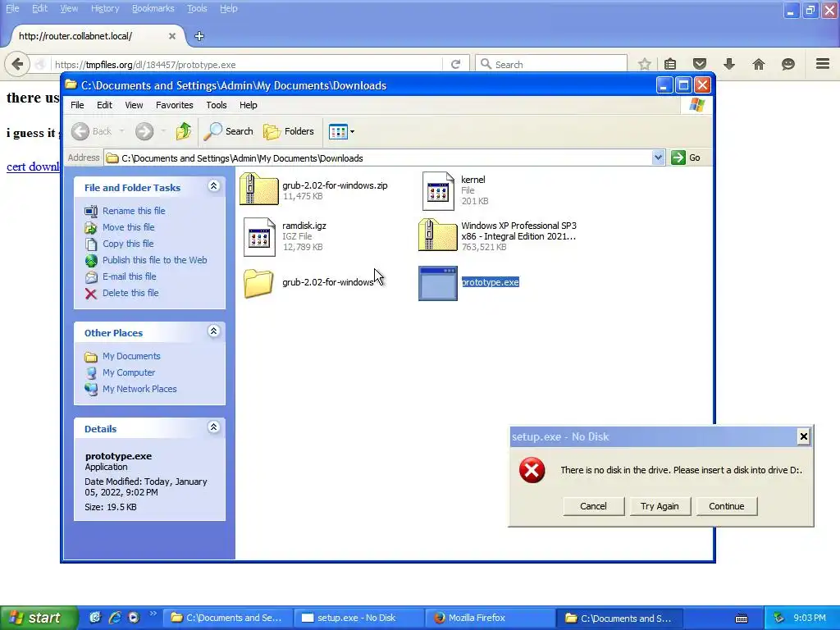This screenshot has width=840, height=630.
Task: Select the Windows XP Professional SP3 archive
Action: [x=438, y=235]
